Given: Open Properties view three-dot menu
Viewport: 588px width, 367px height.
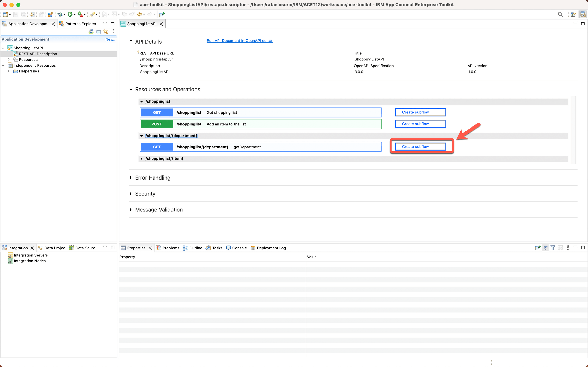Looking at the screenshot, I should tap(568, 248).
